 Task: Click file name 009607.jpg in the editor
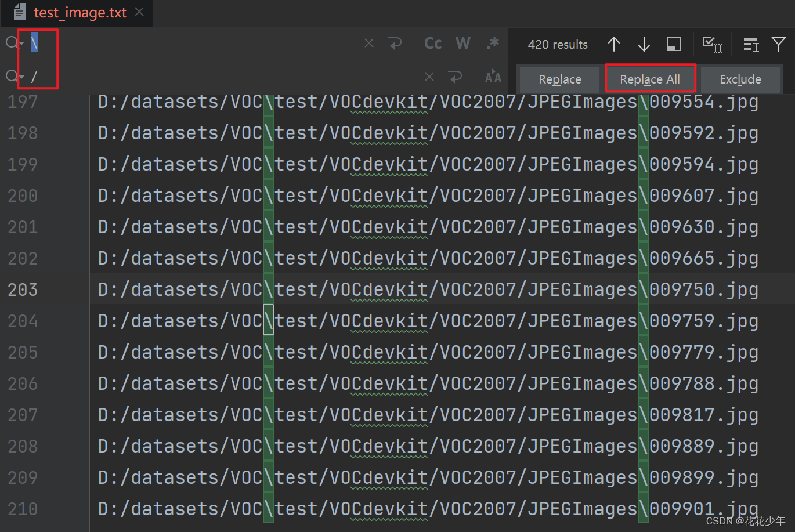704,196
